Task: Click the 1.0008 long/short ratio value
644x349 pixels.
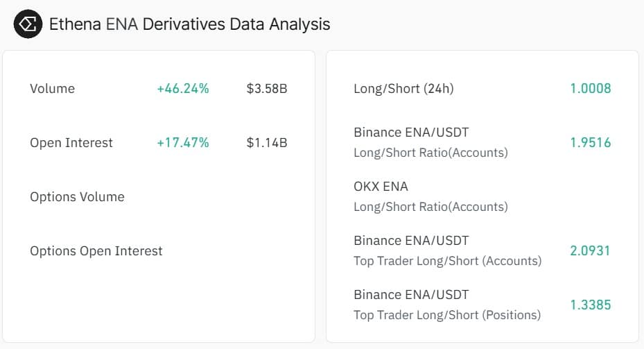Action: [590, 89]
